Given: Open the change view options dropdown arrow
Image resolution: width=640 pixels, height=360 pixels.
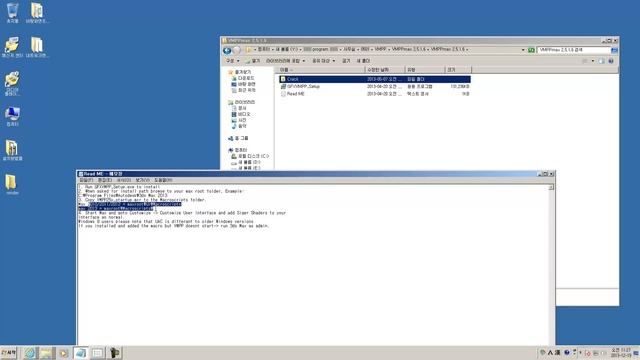Looking at the screenshot, I should (593, 61).
